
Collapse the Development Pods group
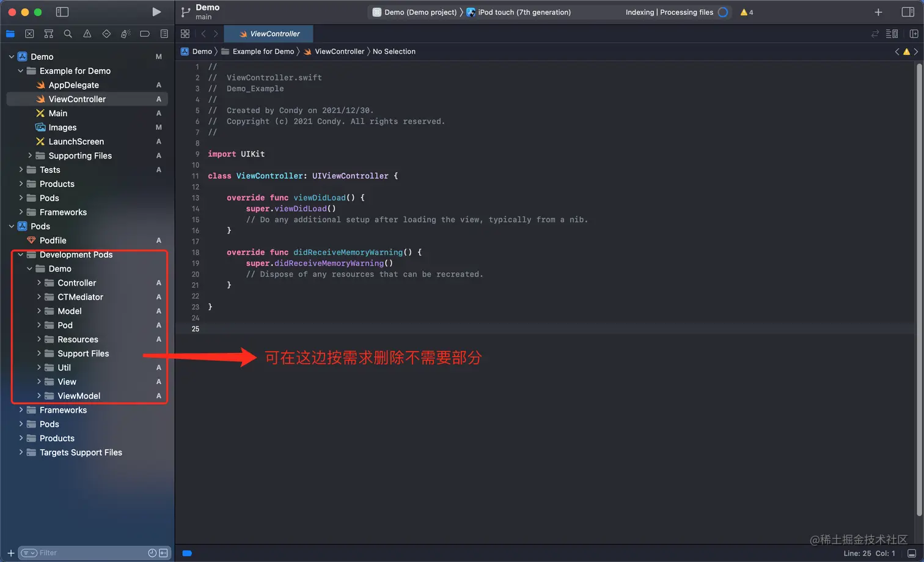[x=20, y=254]
